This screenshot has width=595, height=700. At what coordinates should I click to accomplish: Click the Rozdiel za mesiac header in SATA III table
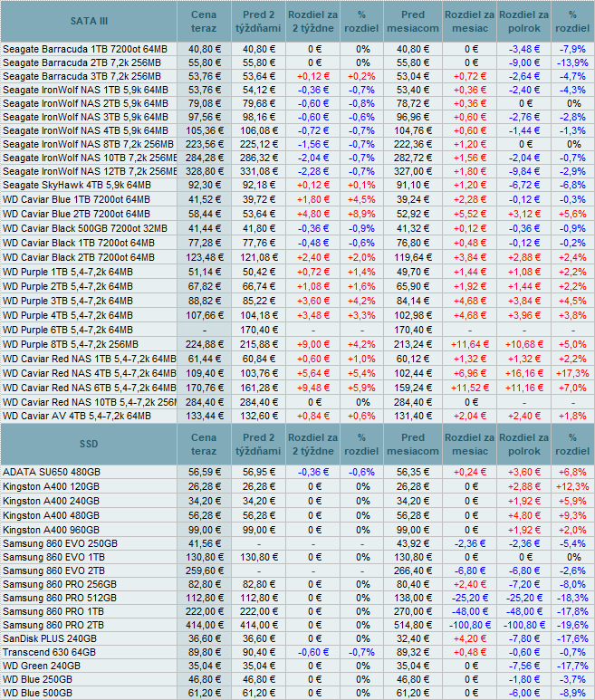point(470,22)
